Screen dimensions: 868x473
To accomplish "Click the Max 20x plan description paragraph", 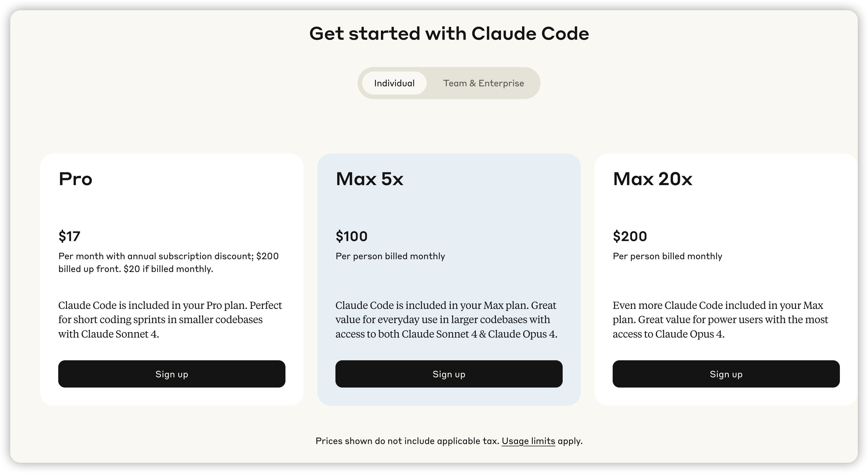I will [x=720, y=319].
